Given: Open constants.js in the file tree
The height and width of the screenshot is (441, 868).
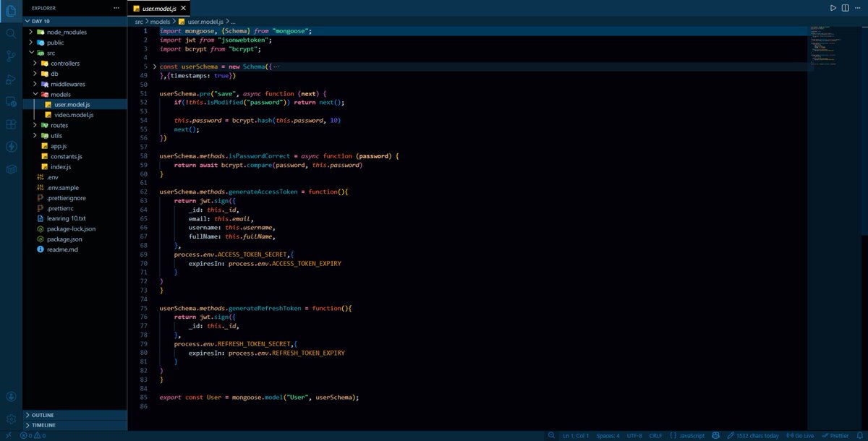Looking at the screenshot, I should [x=75, y=156].
